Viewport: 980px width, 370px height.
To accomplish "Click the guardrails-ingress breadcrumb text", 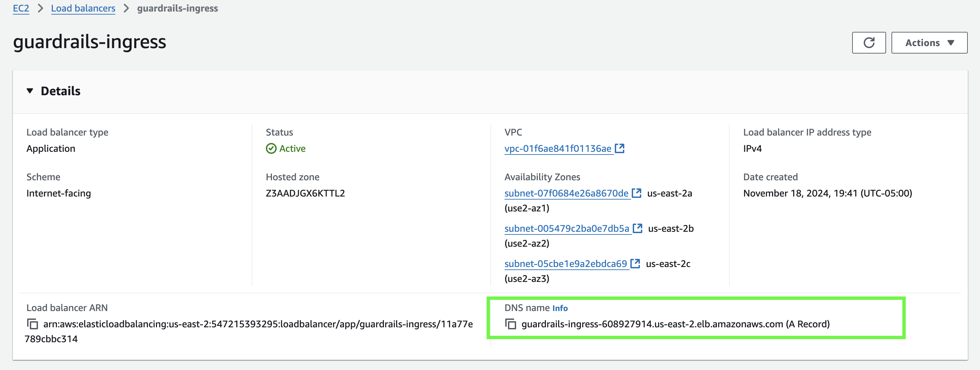I will (x=177, y=8).
